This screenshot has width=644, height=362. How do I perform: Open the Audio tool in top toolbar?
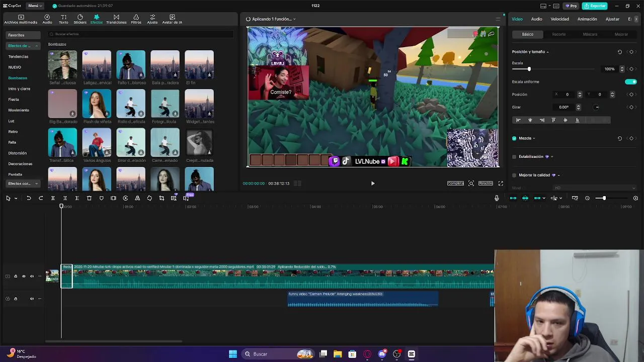tap(47, 19)
